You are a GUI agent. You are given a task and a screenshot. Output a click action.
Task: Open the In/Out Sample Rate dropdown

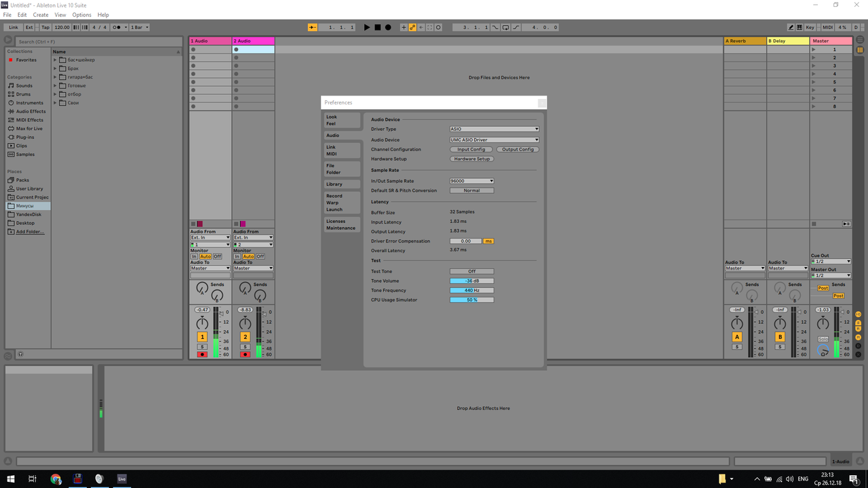tap(471, 181)
